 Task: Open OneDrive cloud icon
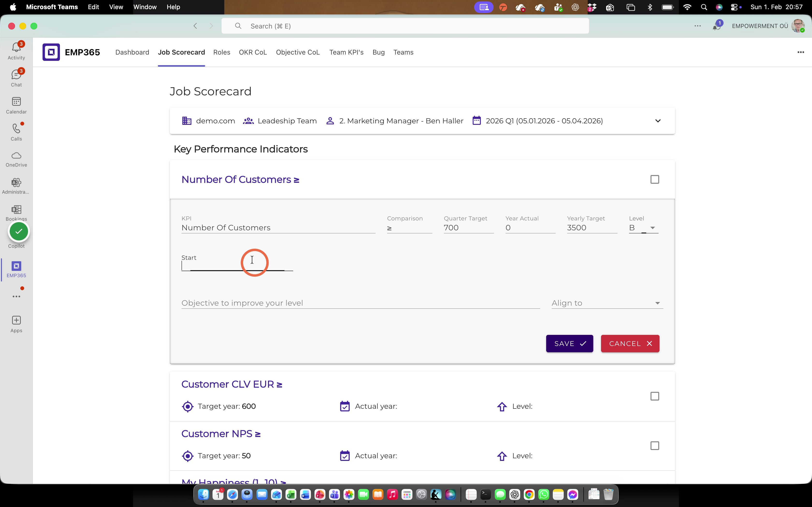16,159
